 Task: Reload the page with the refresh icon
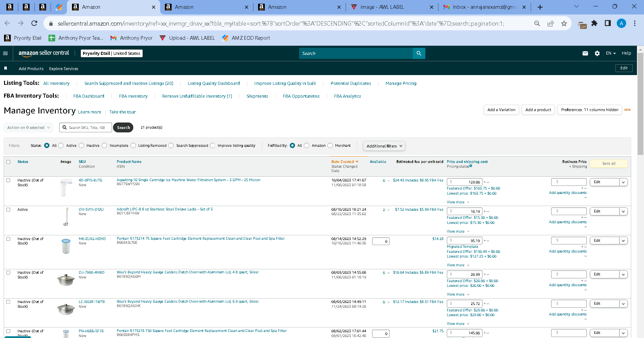34,23
